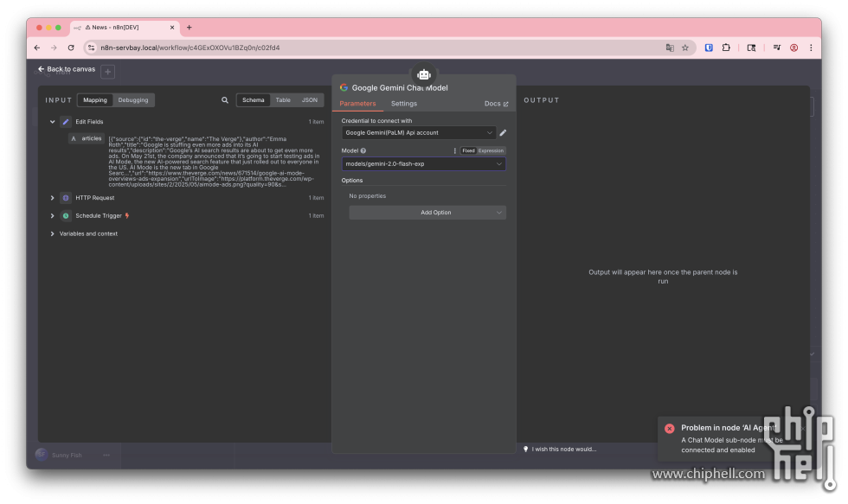Click the HTTP Request globe icon
This screenshot has width=848, height=504.
[66, 198]
